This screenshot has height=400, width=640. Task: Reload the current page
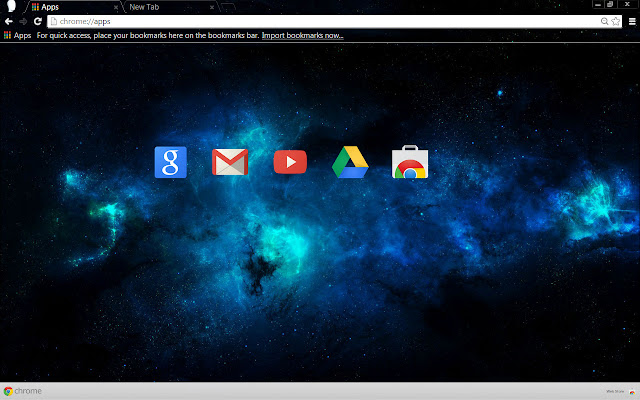pos(38,21)
